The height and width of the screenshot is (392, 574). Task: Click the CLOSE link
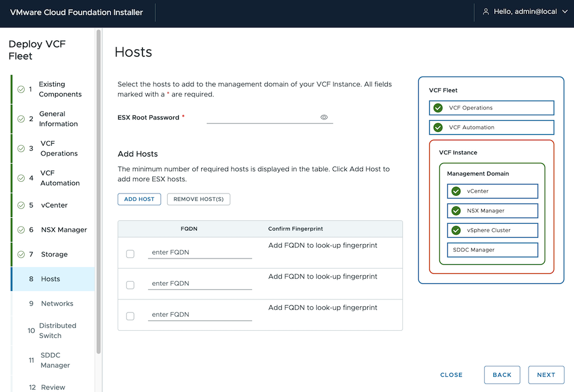[x=451, y=375]
